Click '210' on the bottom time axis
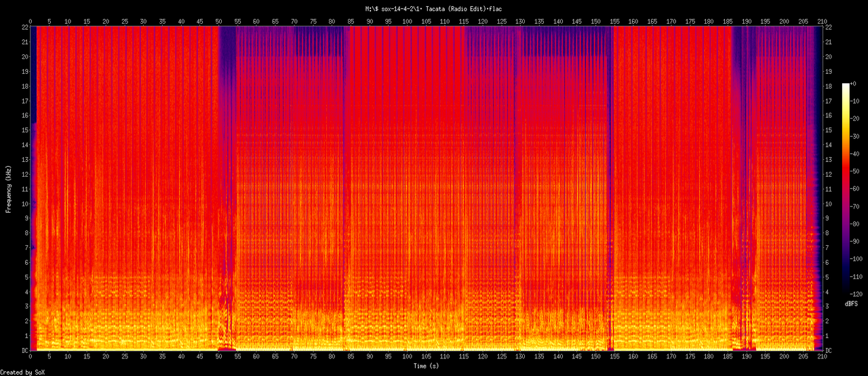The width and height of the screenshot is (868, 376). (822, 356)
